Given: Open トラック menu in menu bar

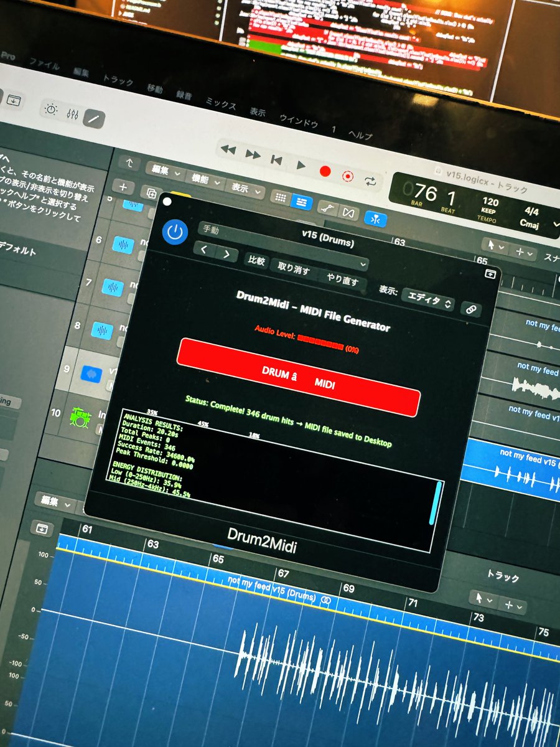Looking at the screenshot, I should click(x=118, y=79).
